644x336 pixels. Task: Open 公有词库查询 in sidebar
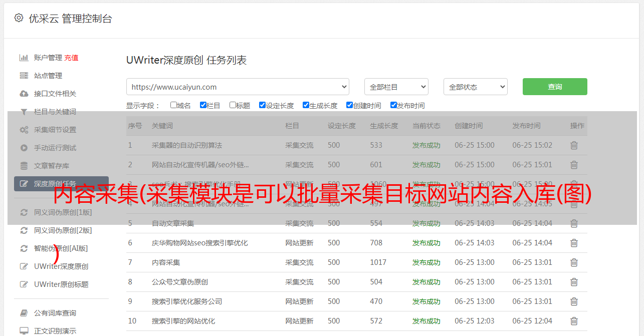(x=55, y=313)
